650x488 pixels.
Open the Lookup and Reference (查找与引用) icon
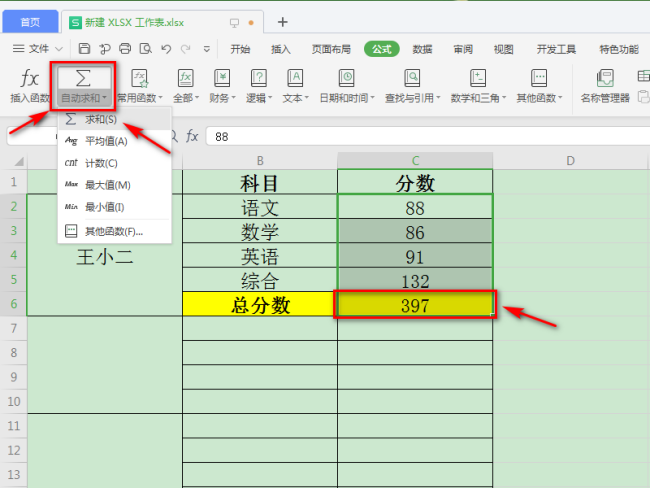(412, 78)
